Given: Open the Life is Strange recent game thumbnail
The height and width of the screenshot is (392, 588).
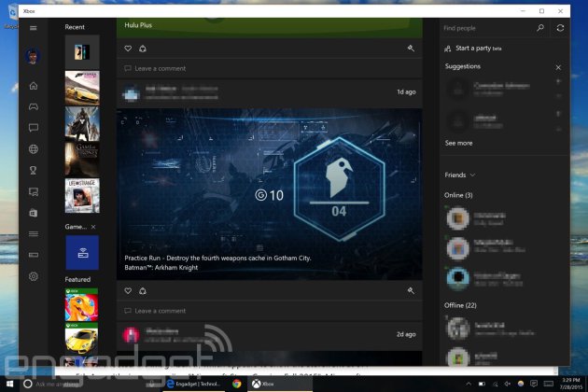Looking at the screenshot, I should pyautogui.click(x=82, y=196).
